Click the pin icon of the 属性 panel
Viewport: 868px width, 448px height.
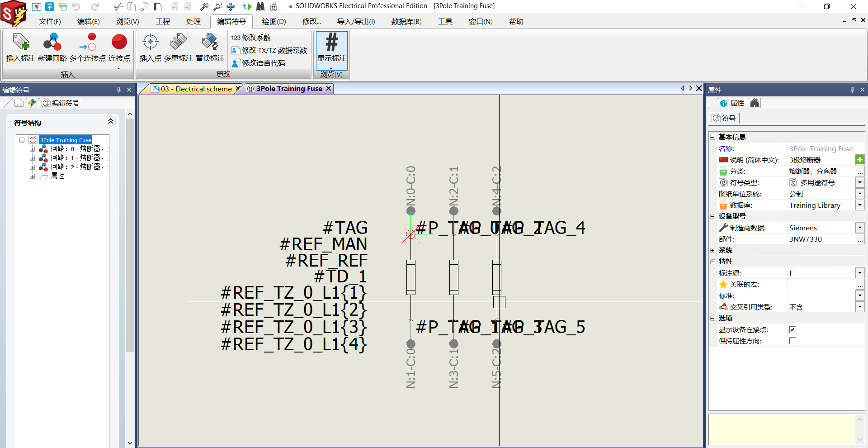852,90
